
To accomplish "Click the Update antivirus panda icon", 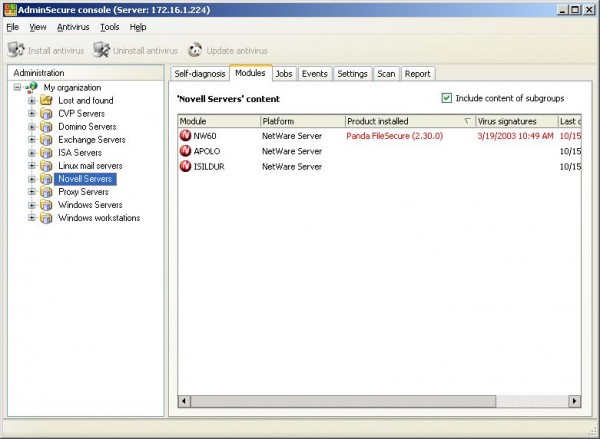I will pyautogui.click(x=195, y=50).
